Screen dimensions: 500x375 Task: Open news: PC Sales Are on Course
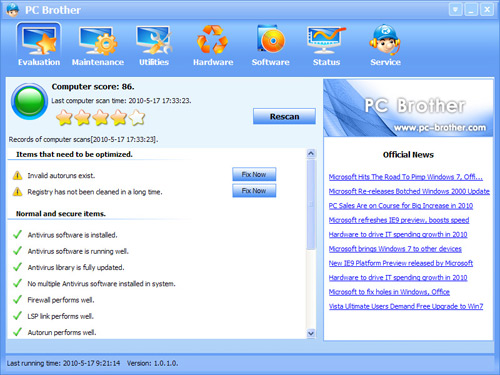pyautogui.click(x=401, y=205)
